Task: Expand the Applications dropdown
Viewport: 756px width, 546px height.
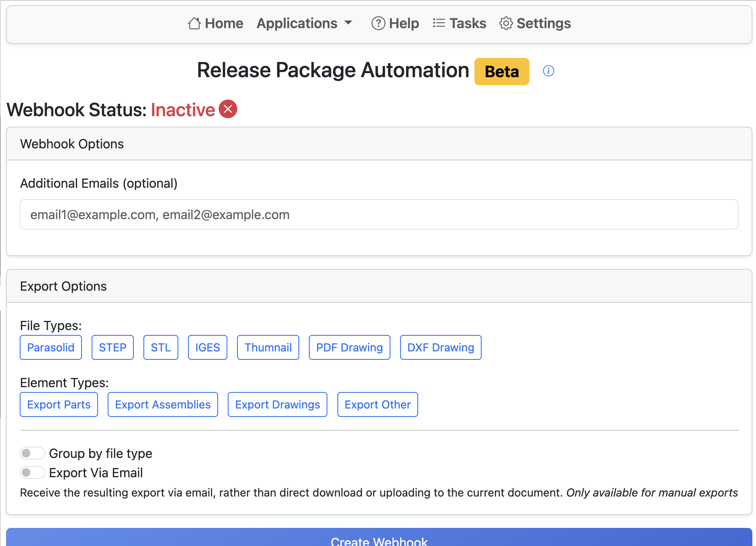Action: coord(304,23)
